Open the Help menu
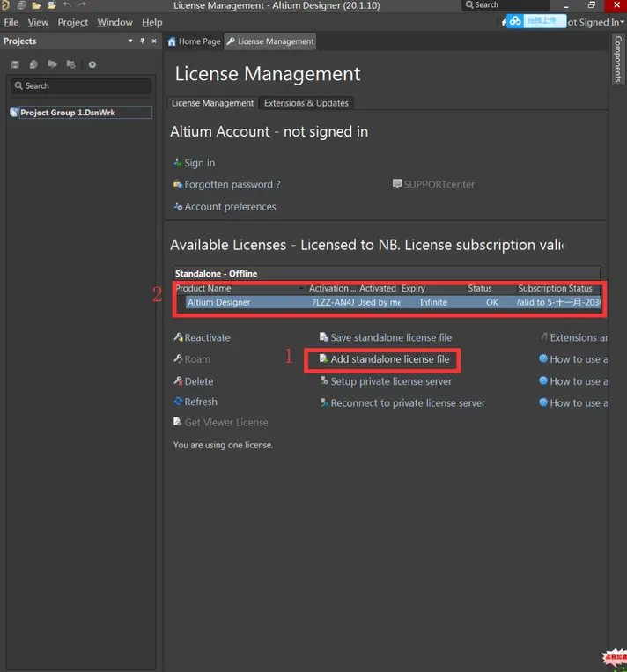The width and height of the screenshot is (627, 672). tap(151, 22)
